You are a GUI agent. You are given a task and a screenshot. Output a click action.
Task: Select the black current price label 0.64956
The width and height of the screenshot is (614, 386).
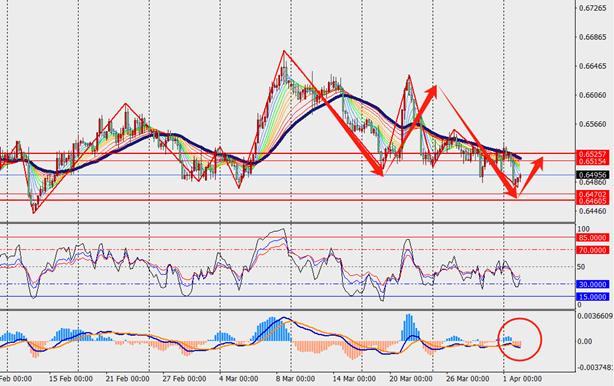(592, 175)
